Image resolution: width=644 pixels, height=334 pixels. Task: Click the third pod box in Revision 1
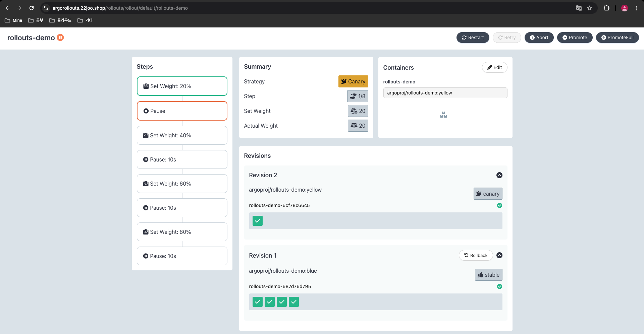(x=282, y=302)
